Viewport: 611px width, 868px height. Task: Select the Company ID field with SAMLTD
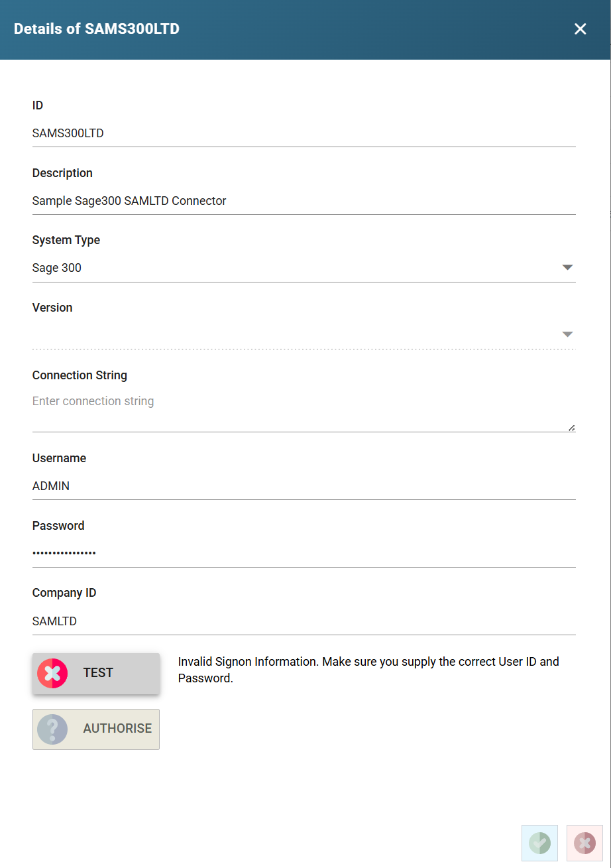point(304,621)
